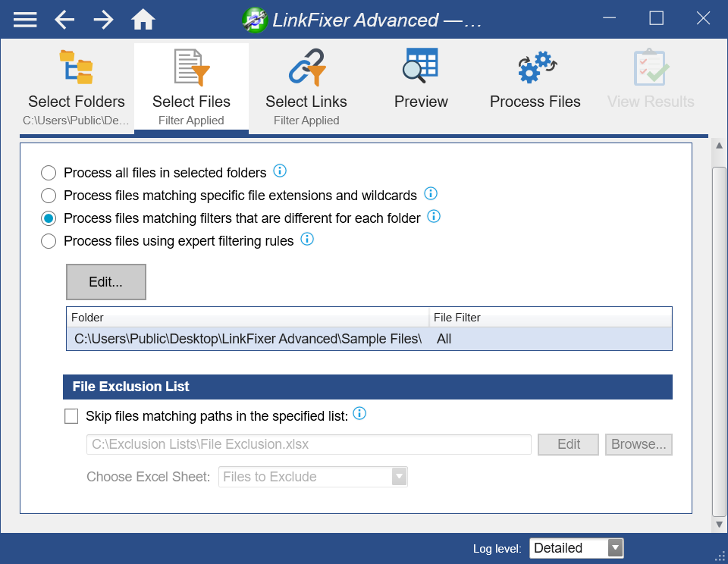The image size is (728, 564).
Task: Close the LinkFixer Advanced window
Action: point(703,18)
